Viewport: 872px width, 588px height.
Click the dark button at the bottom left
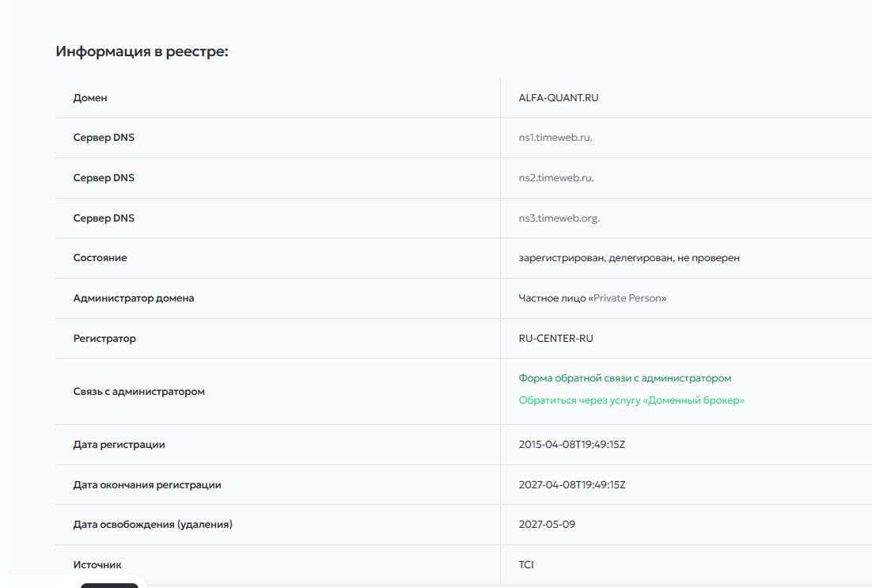109,585
